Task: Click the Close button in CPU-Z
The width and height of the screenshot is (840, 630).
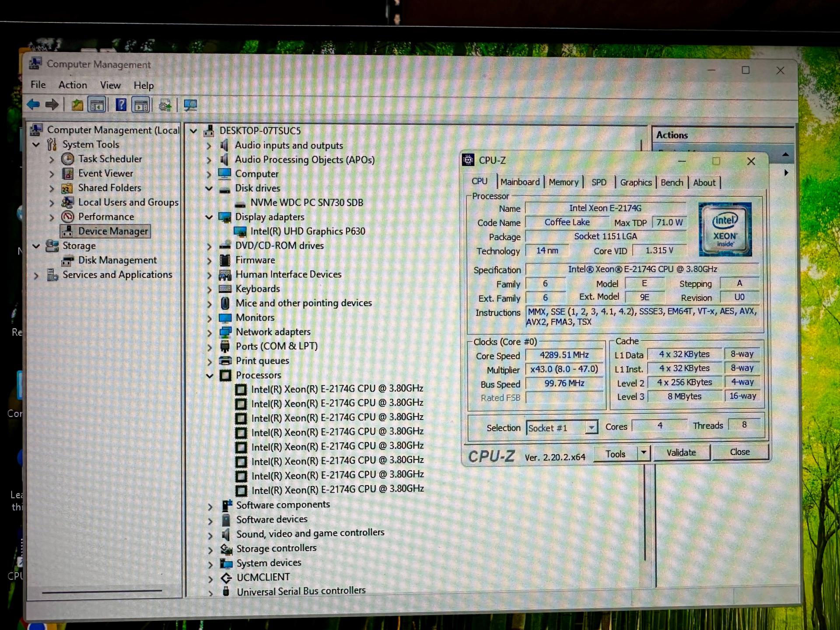Action: coord(740,452)
